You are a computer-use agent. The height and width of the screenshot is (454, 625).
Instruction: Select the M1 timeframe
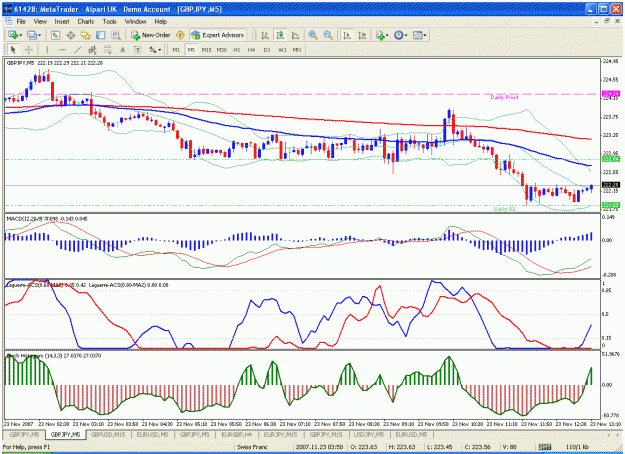coord(176,50)
